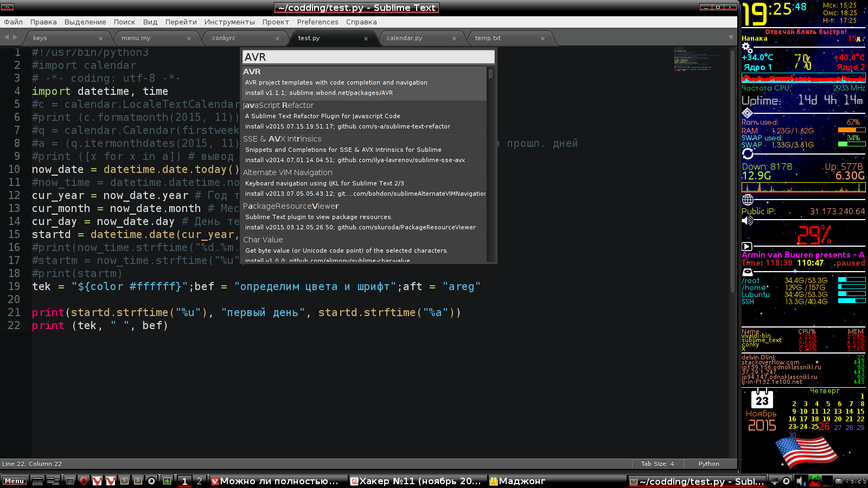Viewport: 868px width, 488px height.
Task: Switch to workspace 2
Action: 199,481
